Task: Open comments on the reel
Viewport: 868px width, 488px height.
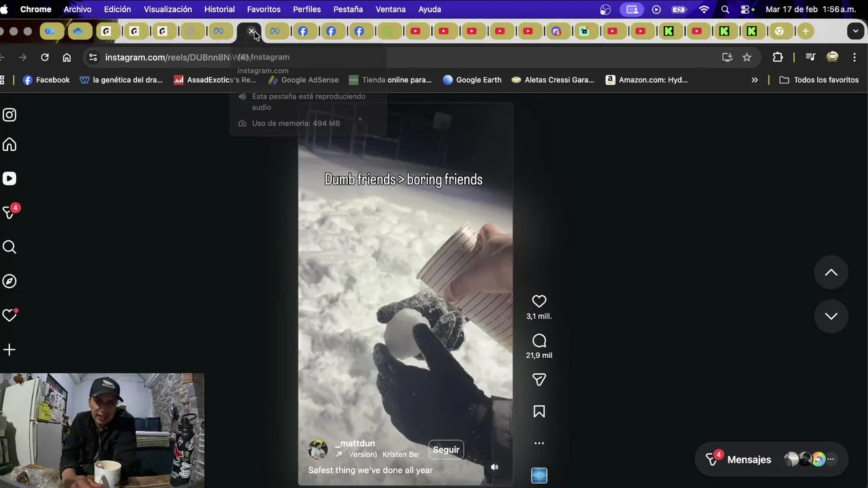Action: click(539, 341)
